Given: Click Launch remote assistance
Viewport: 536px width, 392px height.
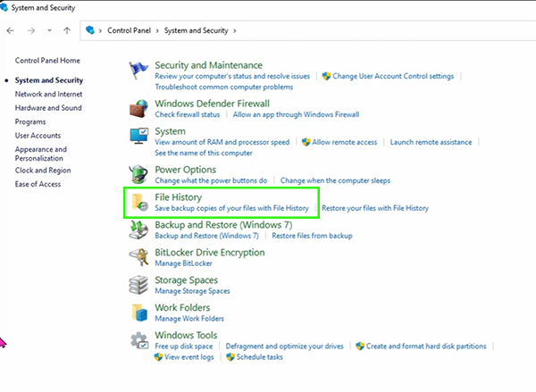Looking at the screenshot, I should [x=431, y=142].
